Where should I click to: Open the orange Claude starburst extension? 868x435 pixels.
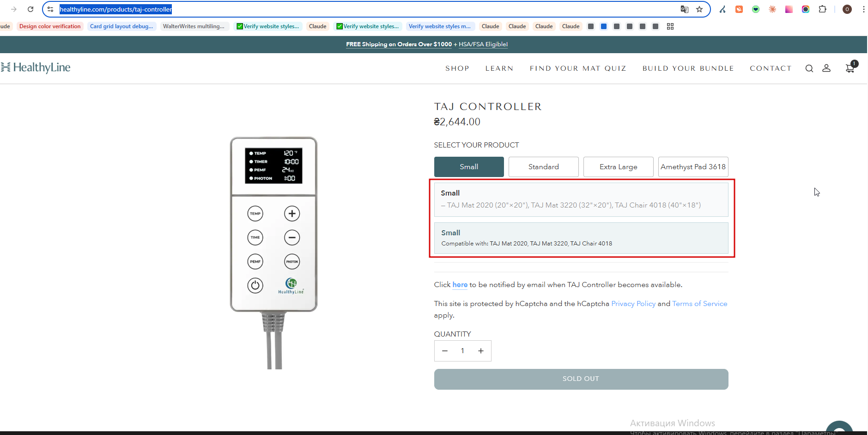pyautogui.click(x=772, y=9)
